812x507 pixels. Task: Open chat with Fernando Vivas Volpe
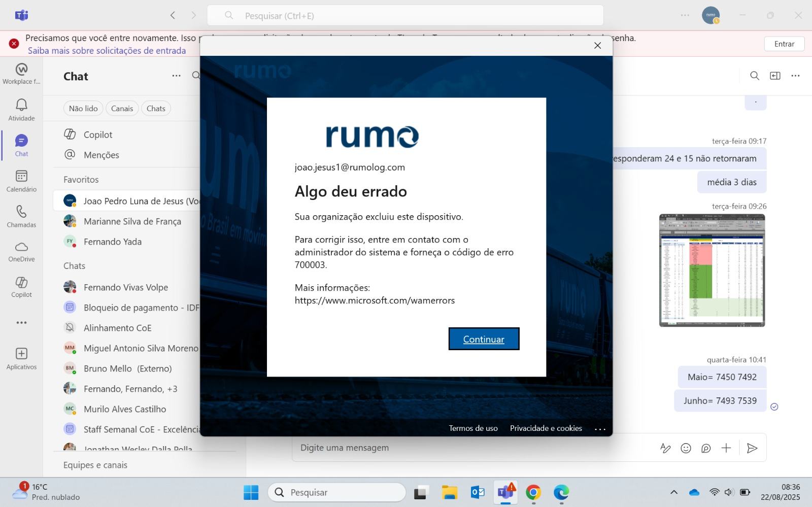(127, 287)
